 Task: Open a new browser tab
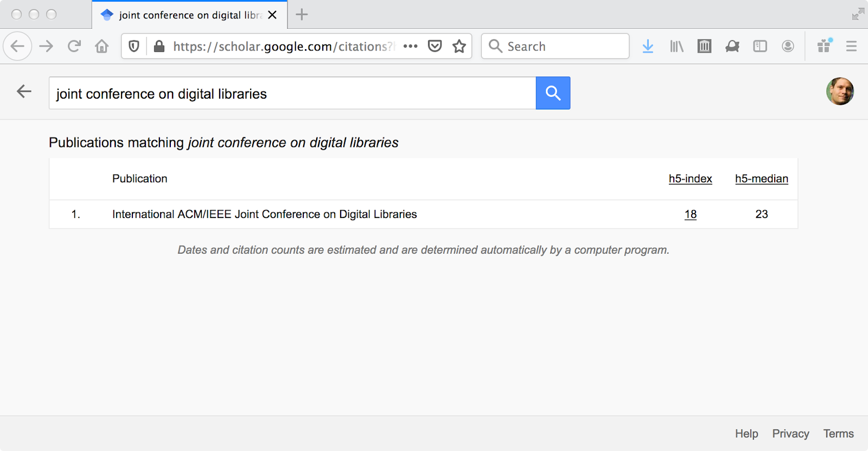point(302,15)
